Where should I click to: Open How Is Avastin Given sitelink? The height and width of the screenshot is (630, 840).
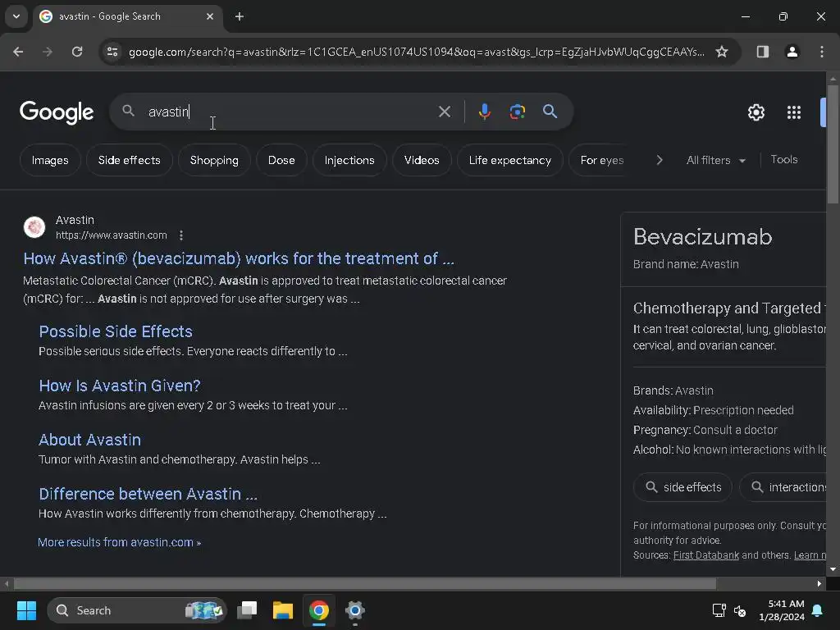click(x=120, y=386)
